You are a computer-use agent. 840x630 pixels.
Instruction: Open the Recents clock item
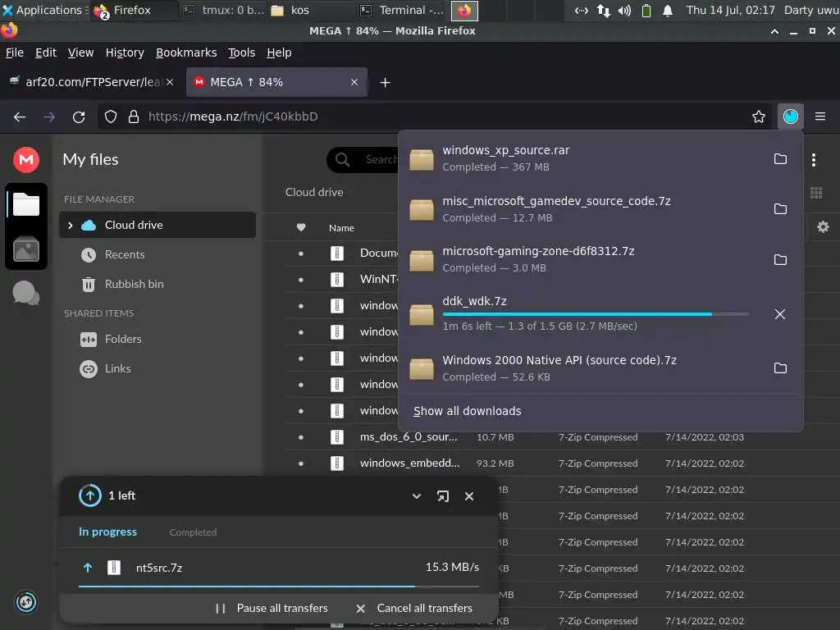[112, 254]
